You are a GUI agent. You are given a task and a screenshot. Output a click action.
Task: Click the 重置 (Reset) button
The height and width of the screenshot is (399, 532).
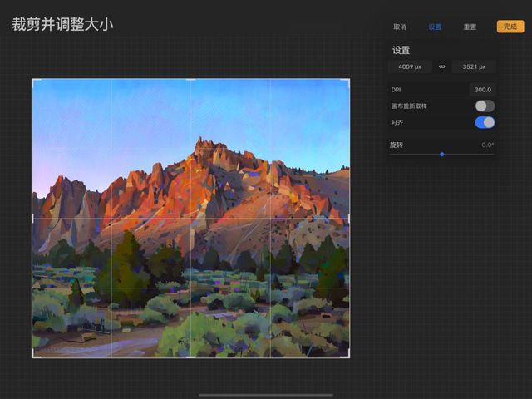[x=470, y=27]
